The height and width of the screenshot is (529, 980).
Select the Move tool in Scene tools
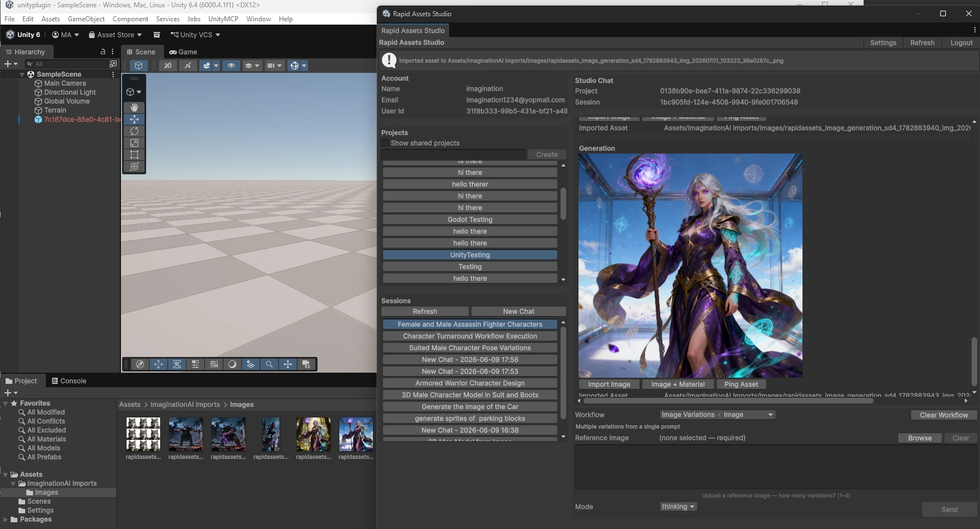[x=134, y=119]
